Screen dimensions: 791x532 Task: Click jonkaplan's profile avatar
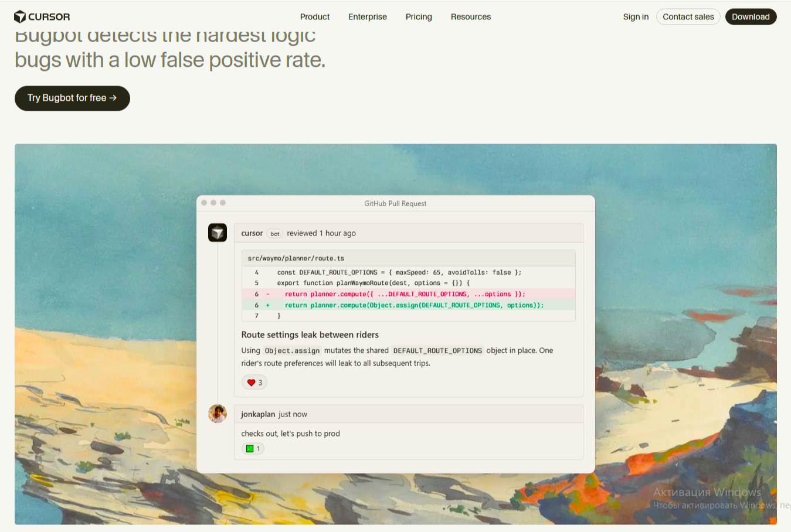218,414
